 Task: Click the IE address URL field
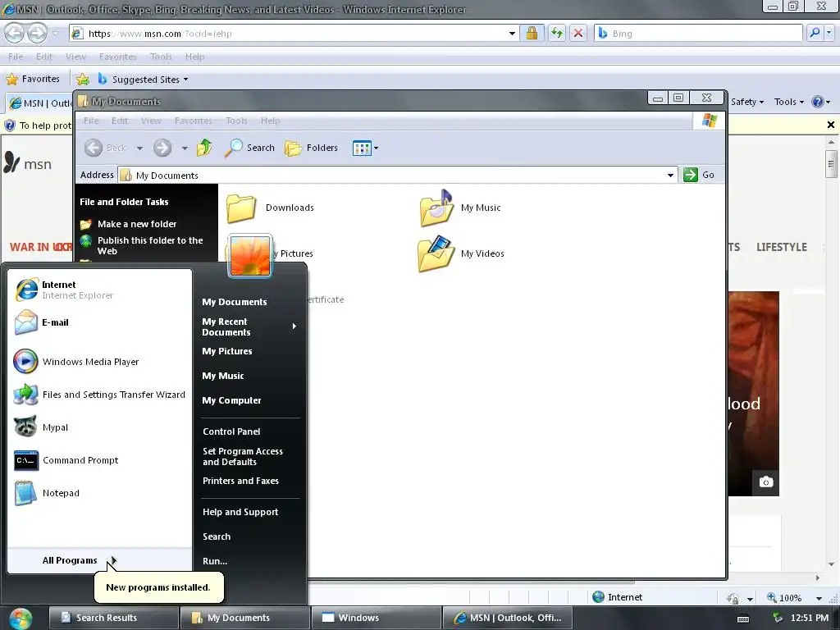(294, 33)
